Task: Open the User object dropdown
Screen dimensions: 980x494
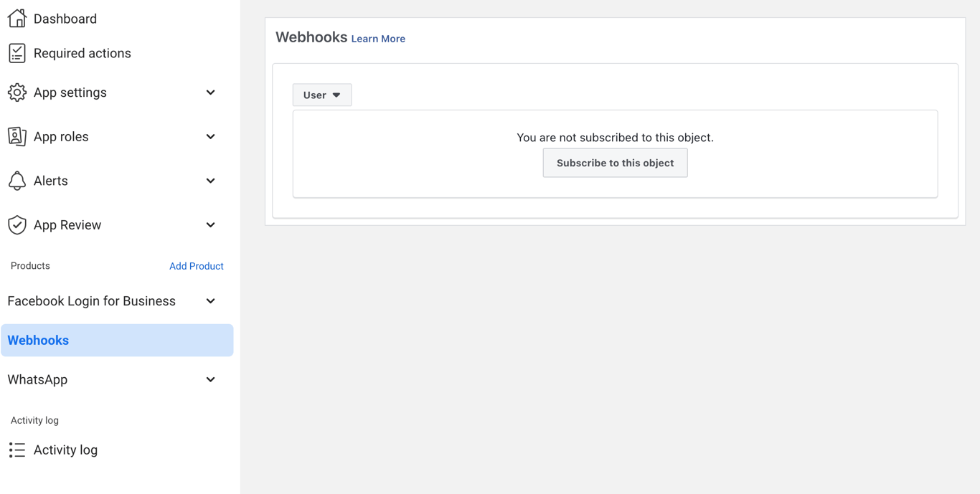Action: coord(322,95)
